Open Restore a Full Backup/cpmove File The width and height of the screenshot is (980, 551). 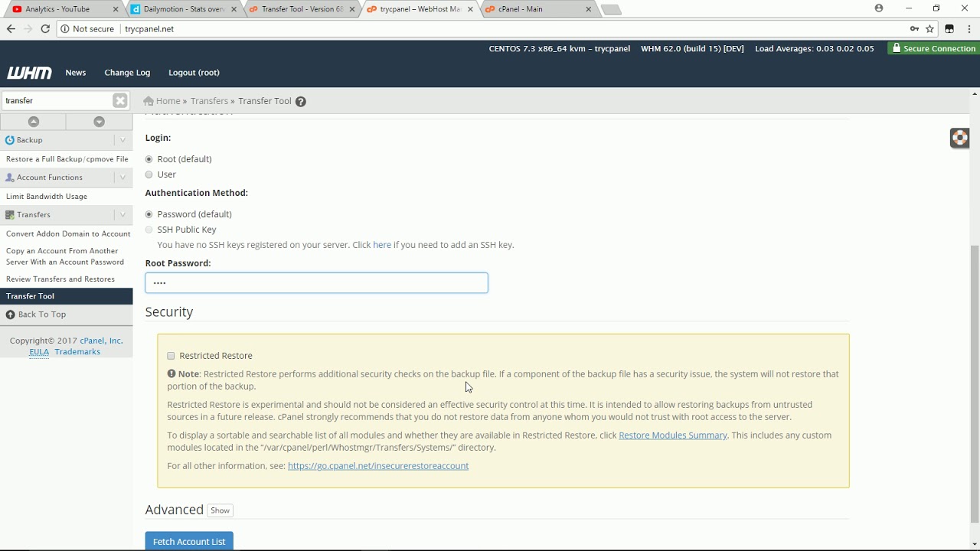(67, 159)
